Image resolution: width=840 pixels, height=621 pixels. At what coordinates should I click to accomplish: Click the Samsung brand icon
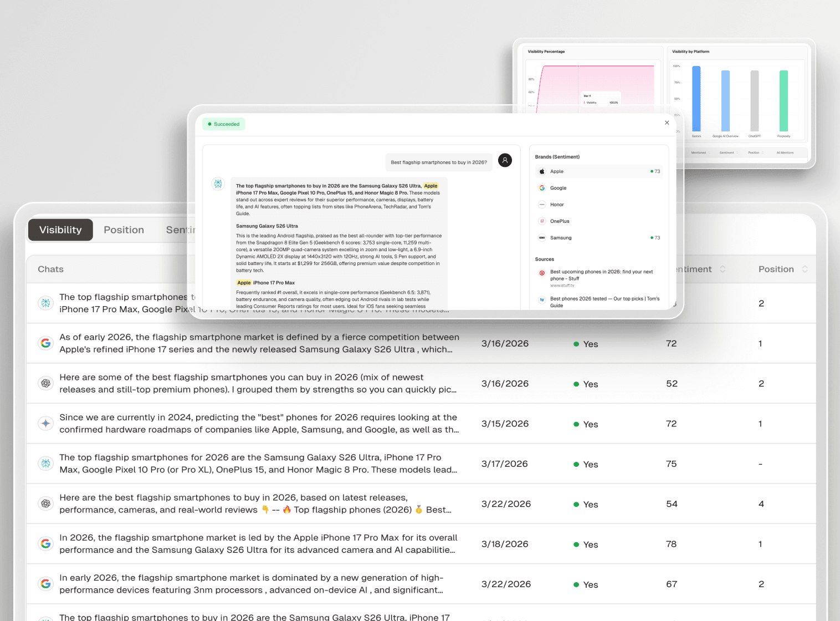541,237
